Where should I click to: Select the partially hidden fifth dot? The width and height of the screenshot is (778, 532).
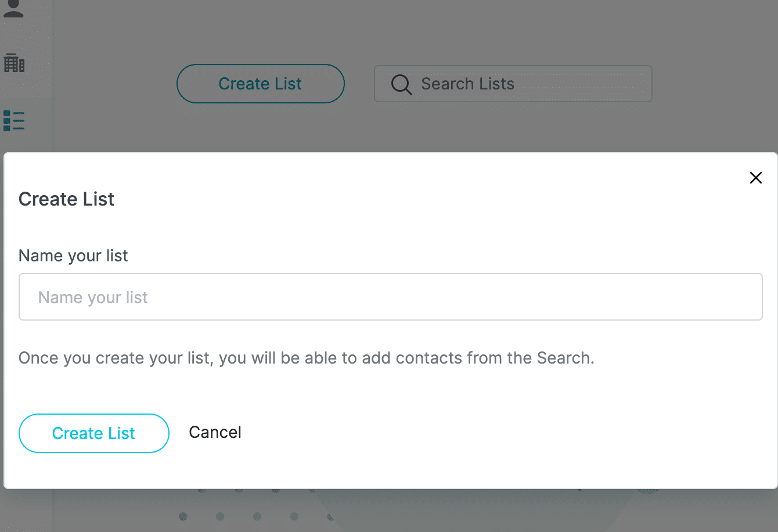tap(330, 516)
